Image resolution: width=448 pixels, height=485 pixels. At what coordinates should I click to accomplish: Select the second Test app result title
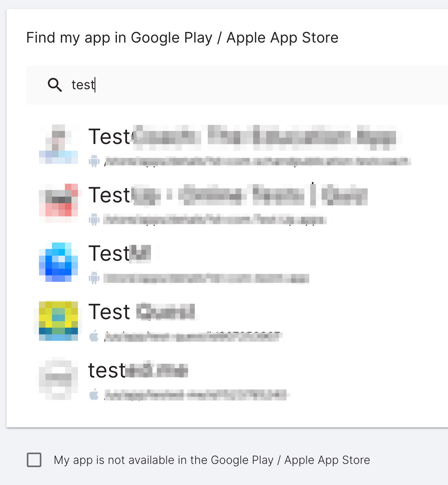(x=228, y=195)
